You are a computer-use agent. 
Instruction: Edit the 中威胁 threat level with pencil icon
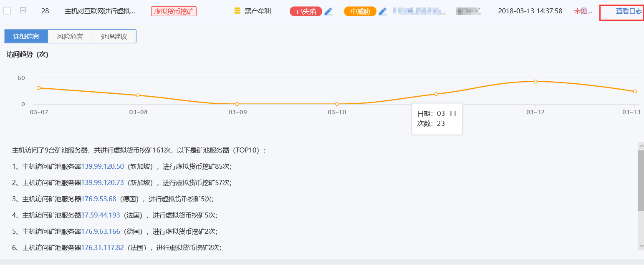(x=382, y=12)
